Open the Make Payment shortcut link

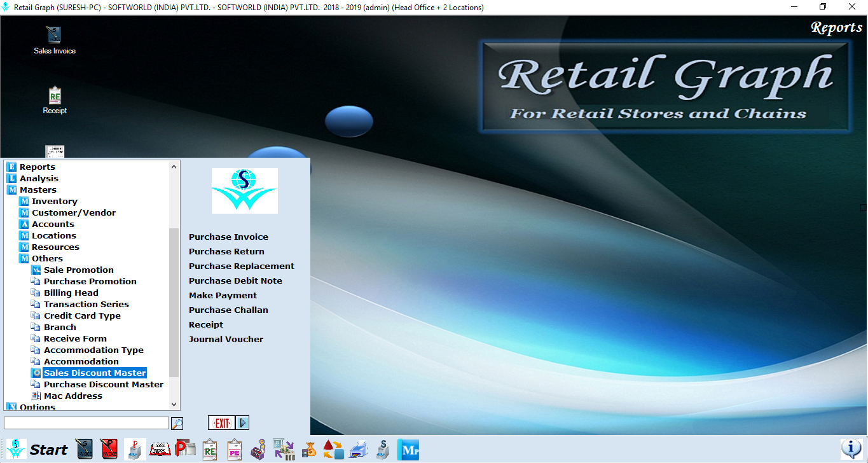pos(223,295)
